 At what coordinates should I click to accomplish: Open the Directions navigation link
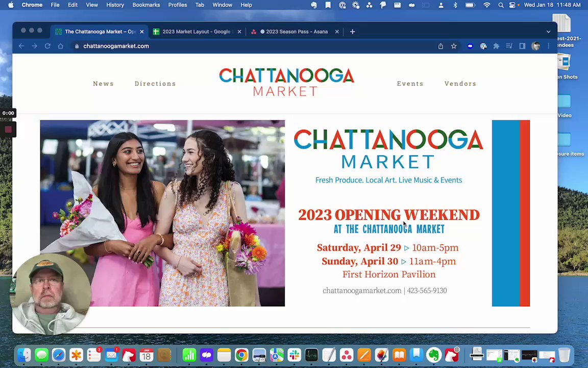tap(155, 83)
